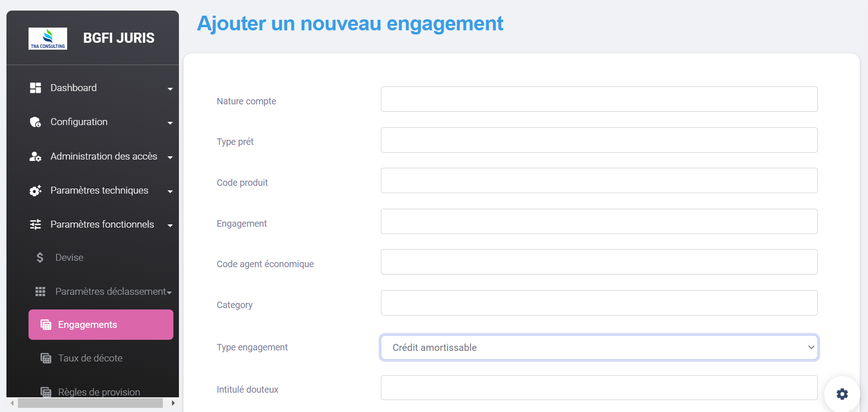Screen dimensions: 868x412
Task: Expand the Dashboard menu arrow
Action: pyautogui.click(x=170, y=89)
